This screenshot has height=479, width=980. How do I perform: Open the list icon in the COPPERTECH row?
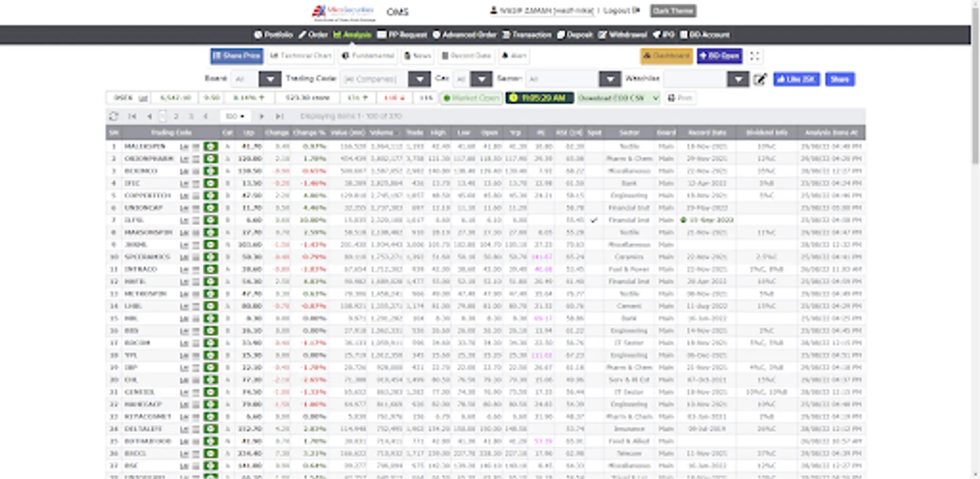click(196, 195)
